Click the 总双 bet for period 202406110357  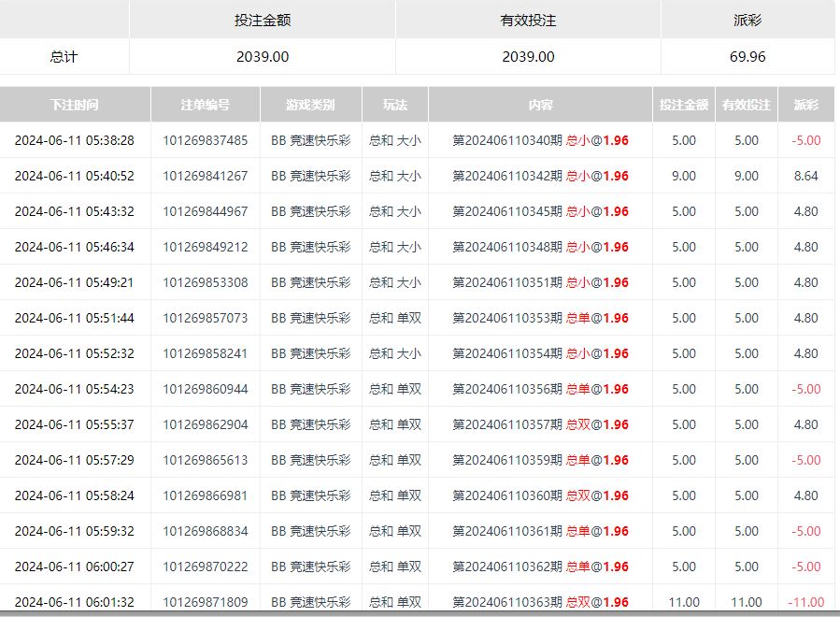click(540, 424)
